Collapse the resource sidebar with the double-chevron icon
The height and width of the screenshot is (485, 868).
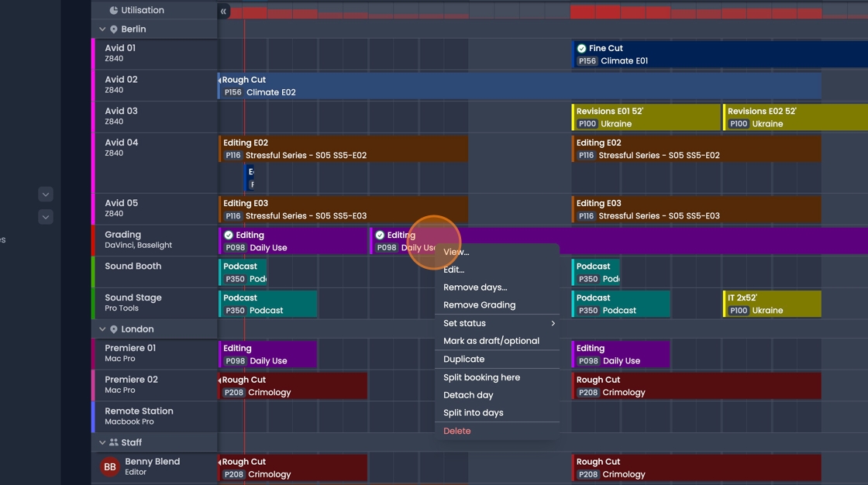pos(223,11)
